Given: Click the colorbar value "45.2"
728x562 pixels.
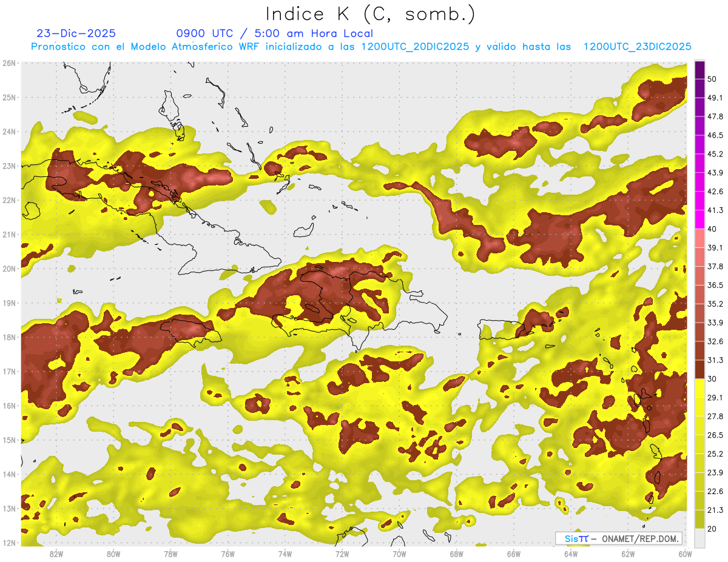Looking at the screenshot, I should (715, 154).
